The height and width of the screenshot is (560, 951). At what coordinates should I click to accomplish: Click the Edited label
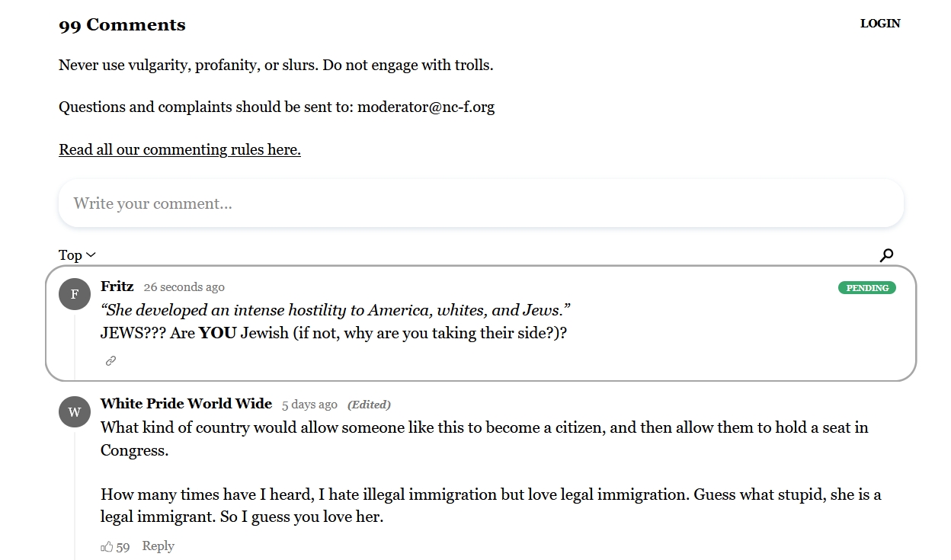(369, 405)
